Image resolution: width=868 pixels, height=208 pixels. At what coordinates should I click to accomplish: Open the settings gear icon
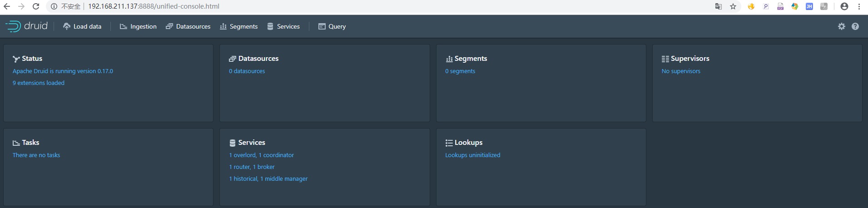click(x=842, y=26)
